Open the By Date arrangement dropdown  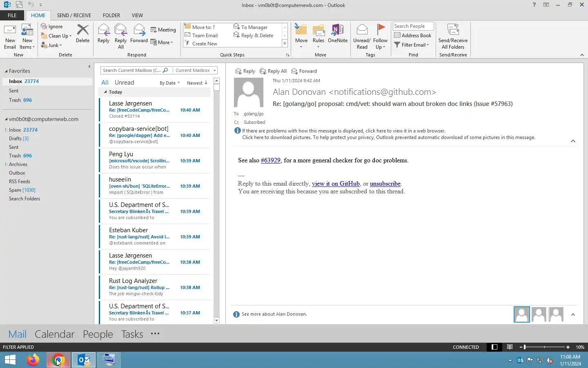pos(169,83)
